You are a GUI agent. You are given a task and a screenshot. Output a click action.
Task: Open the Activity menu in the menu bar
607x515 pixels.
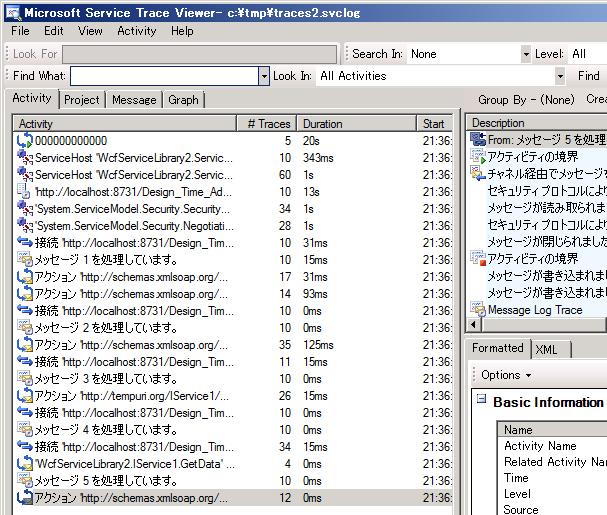point(137,31)
